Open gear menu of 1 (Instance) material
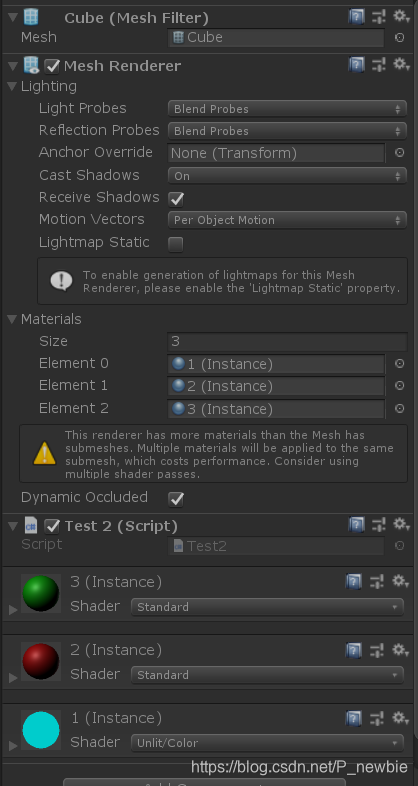This screenshot has height=786, width=418. [400, 718]
